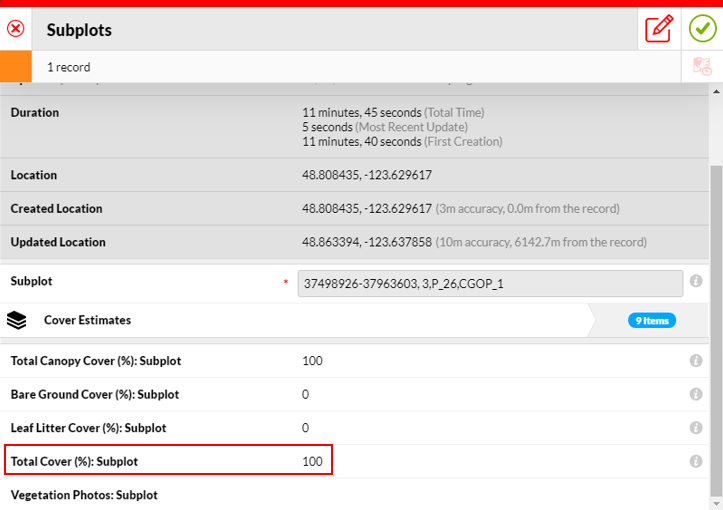Click the Subplots header title
This screenshot has height=510, width=723.
click(79, 30)
